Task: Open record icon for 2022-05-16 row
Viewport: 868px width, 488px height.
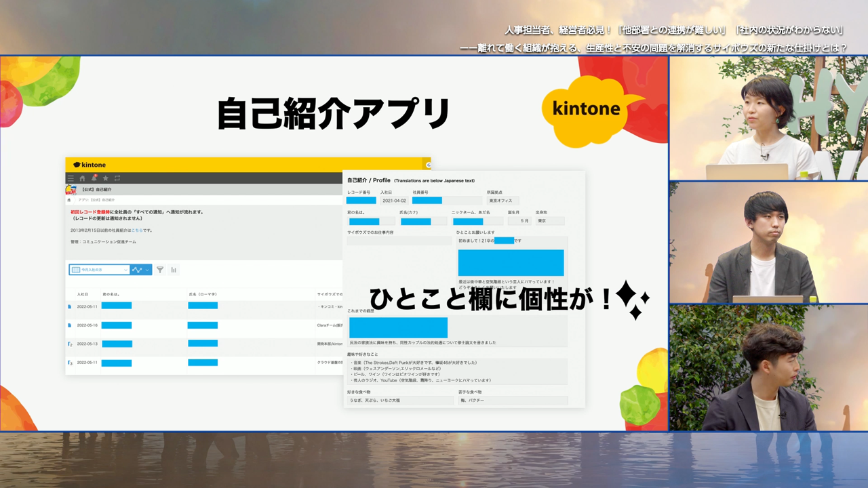Action: [69, 325]
